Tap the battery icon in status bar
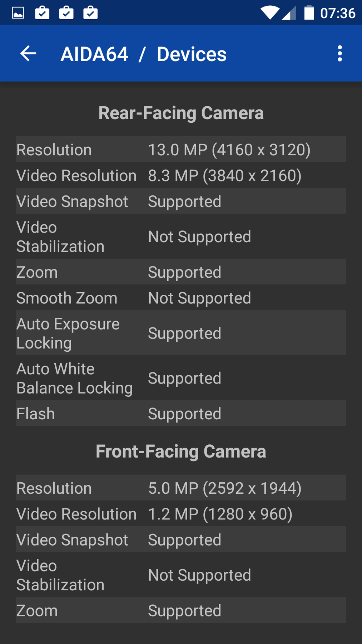 309,13
